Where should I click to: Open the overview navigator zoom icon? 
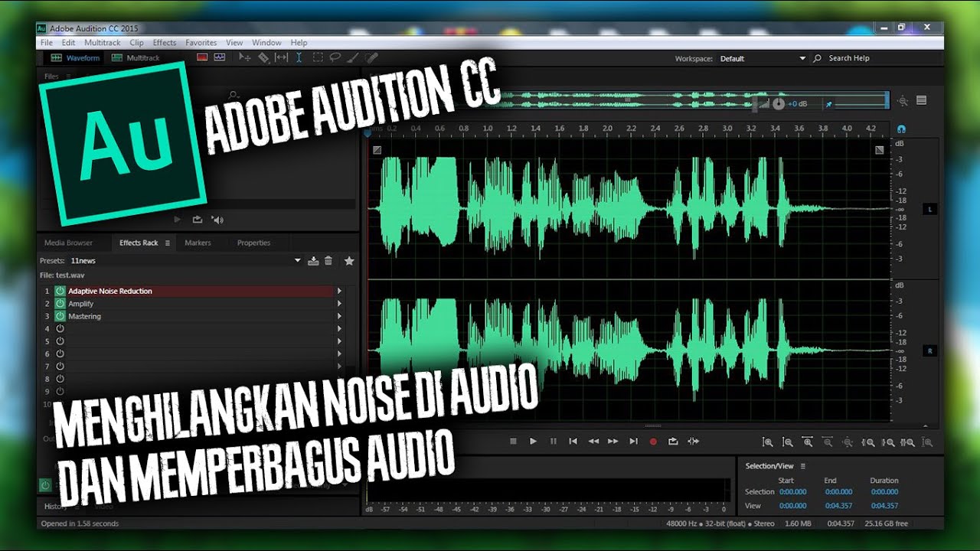coord(903,101)
